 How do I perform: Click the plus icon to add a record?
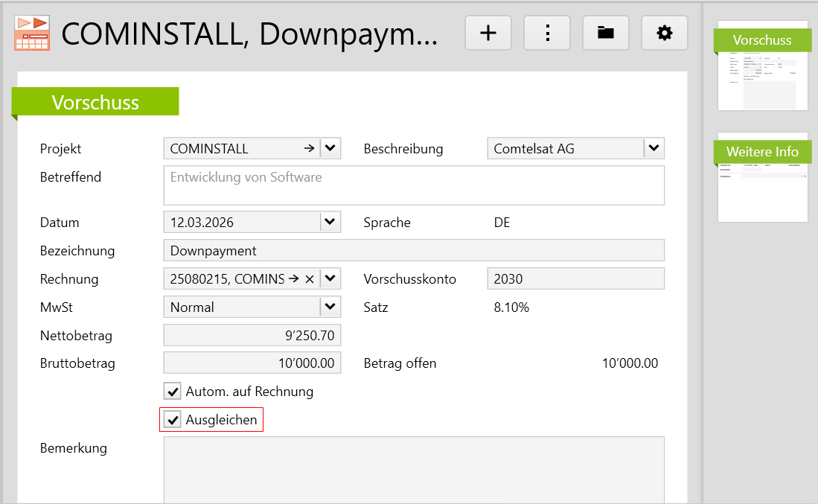488,33
